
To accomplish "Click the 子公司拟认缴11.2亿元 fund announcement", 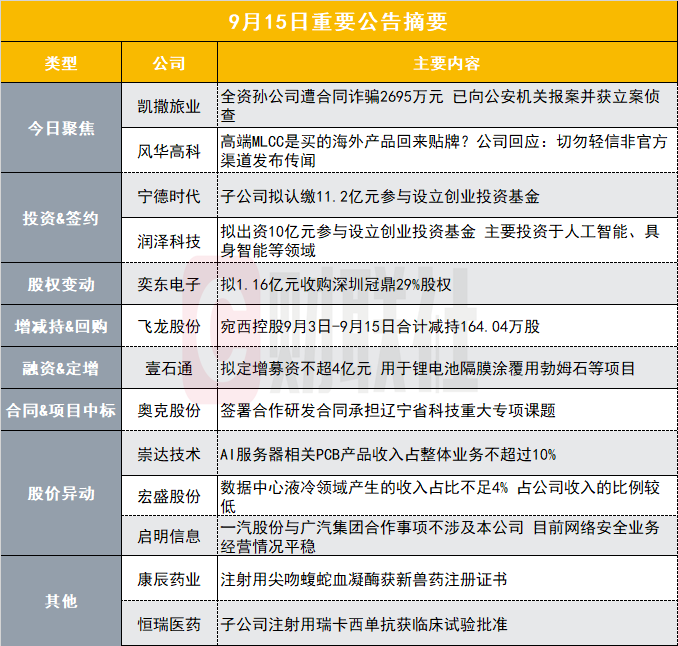I will [x=380, y=196].
